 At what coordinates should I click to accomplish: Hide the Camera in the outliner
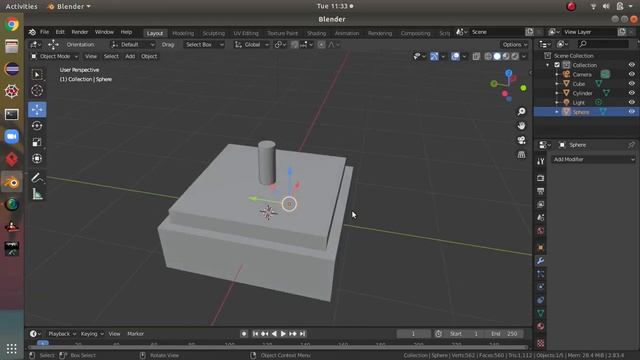click(631, 74)
